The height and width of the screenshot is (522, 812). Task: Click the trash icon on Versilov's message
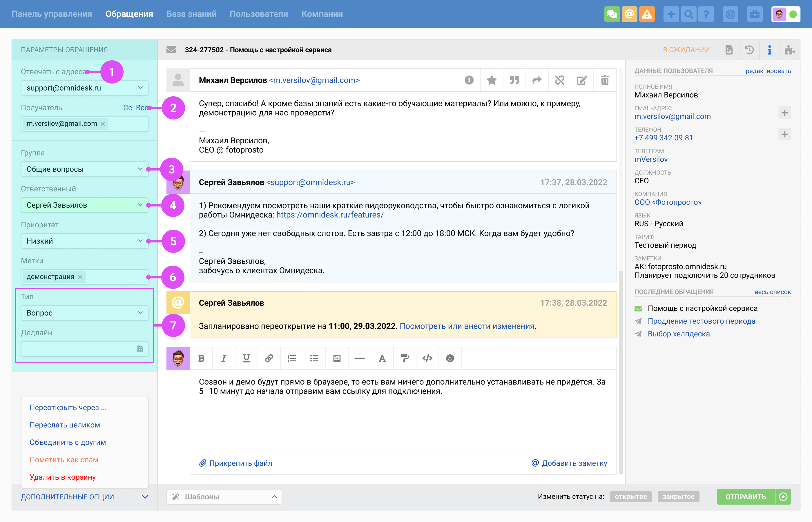tap(605, 80)
